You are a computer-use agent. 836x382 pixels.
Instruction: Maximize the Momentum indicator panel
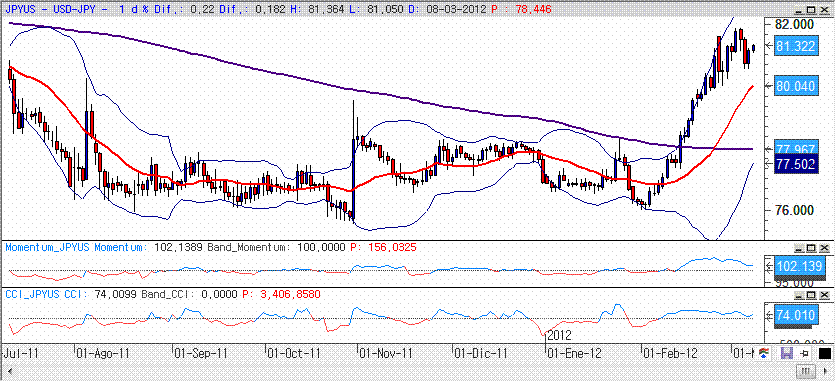pyautogui.click(x=811, y=248)
